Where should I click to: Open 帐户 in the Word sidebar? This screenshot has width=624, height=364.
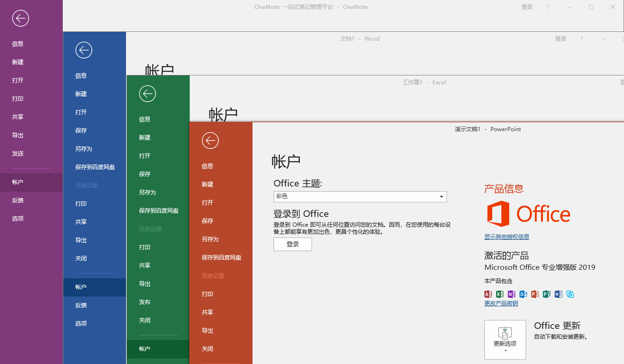pos(95,287)
